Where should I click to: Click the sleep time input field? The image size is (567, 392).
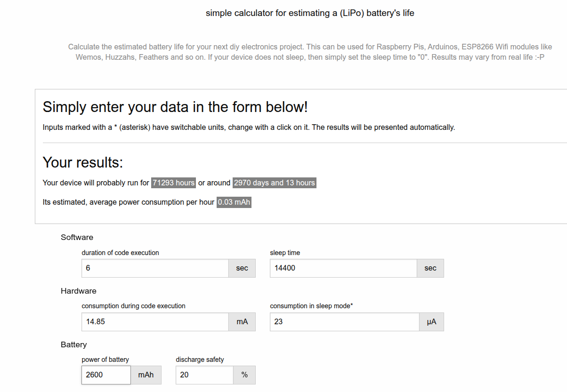click(x=343, y=268)
